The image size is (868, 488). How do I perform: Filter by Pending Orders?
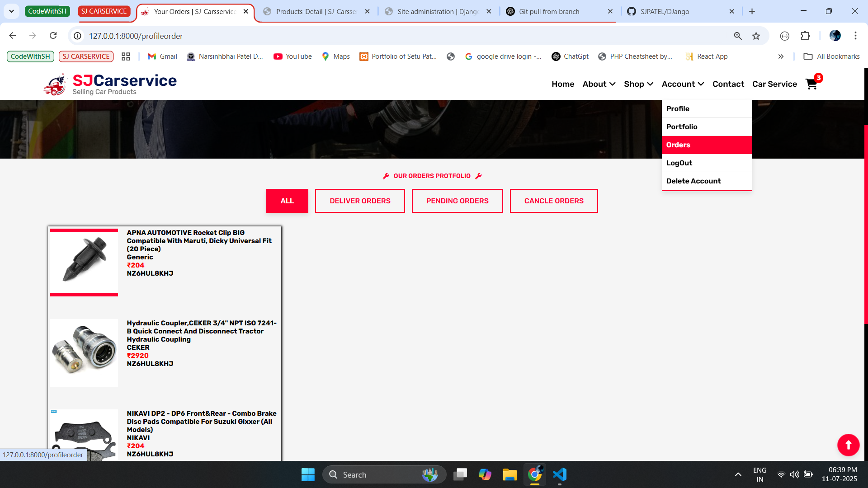point(457,201)
